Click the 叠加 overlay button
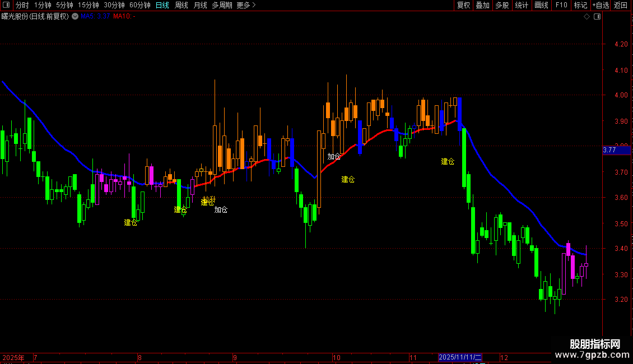 coord(482,5)
